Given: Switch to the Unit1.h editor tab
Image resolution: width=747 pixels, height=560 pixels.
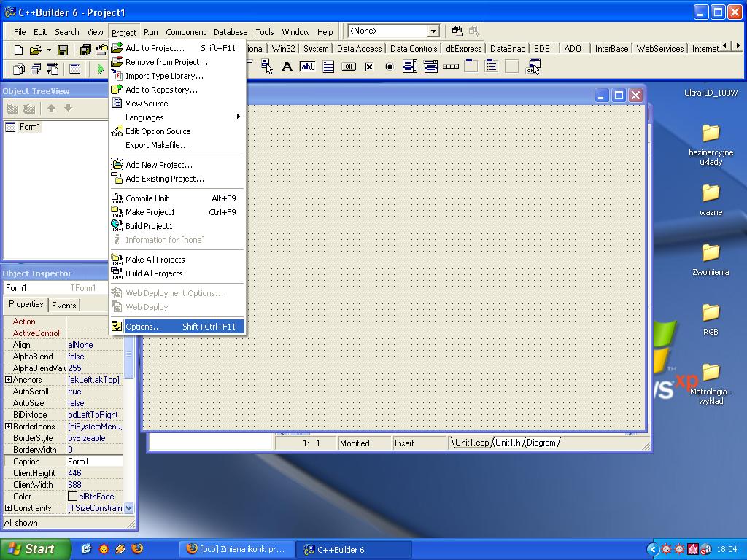Looking at the screenshot, I should point(508,443).
